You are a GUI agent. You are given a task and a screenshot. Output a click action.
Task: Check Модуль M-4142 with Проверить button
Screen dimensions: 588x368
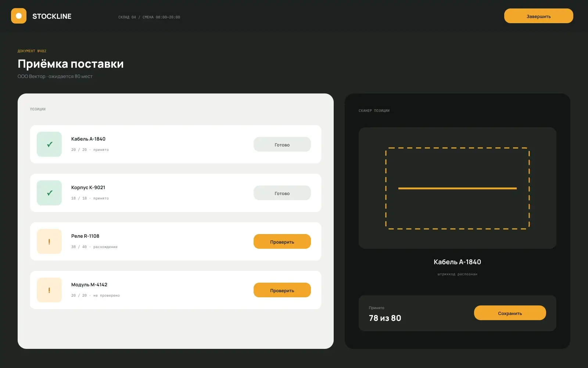click(x=282, y=290)
